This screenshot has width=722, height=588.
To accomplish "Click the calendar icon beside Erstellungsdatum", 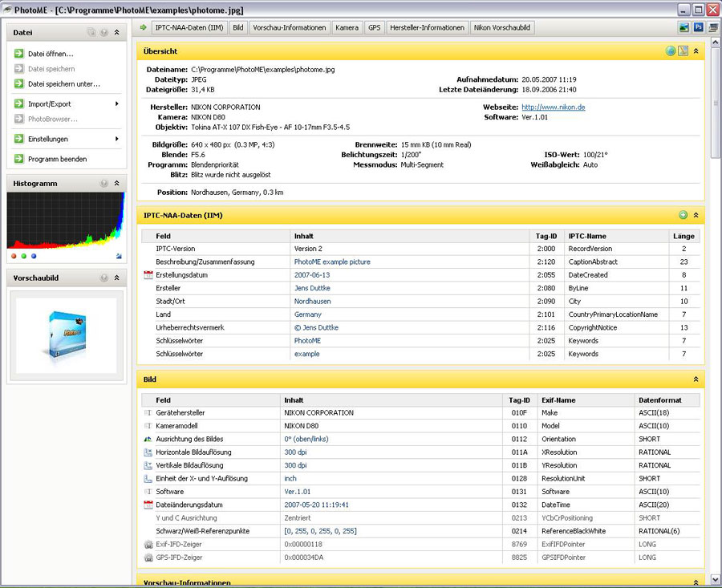I will pyautogui.click(x=148, y=275).
